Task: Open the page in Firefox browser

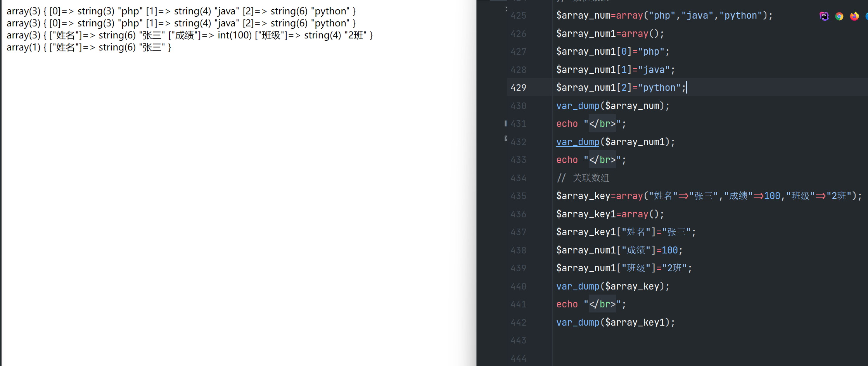Action: click(854, 16)
